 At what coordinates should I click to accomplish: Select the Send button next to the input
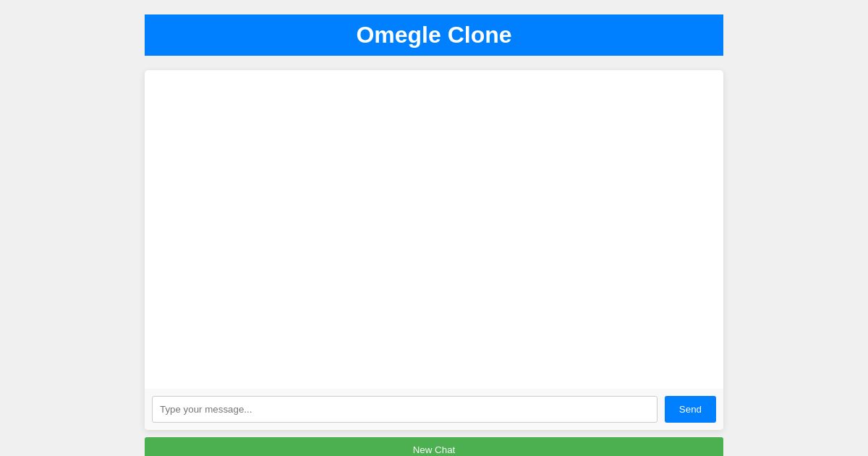tap(690, 409)
